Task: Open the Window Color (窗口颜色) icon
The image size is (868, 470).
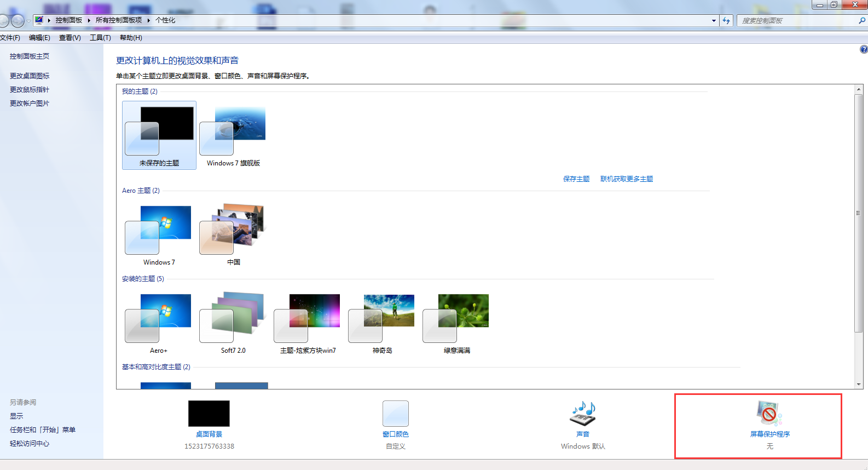Action: (396, 414)
